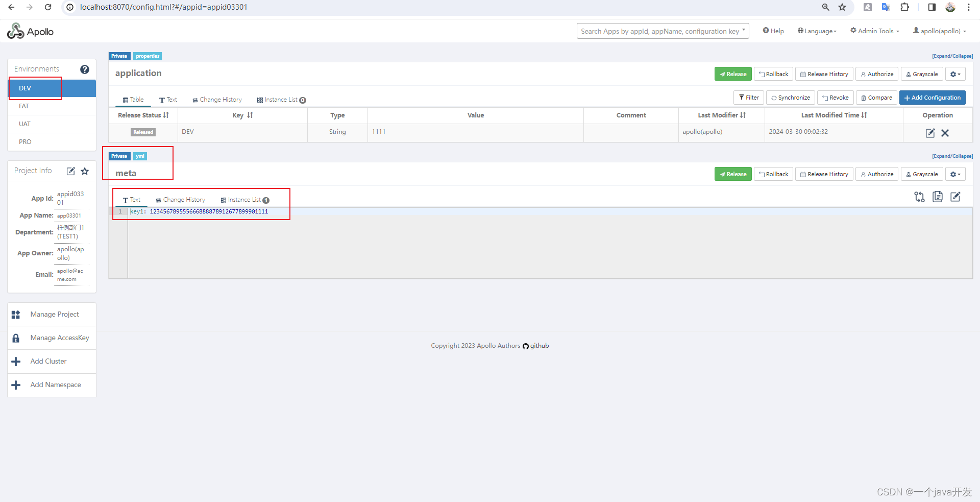Click Compare button
Image resolution: width=980 pixels, height=502 pixels.
click(x=876, y=98)
